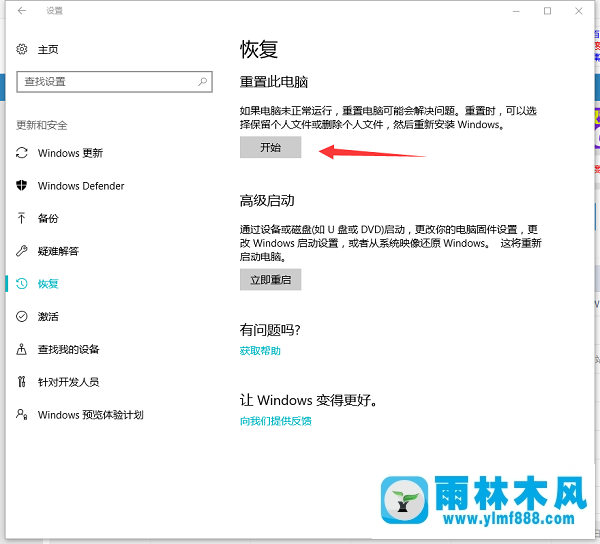Click the 更新和安全 category heading
The height and width of the screenshot is (544, 600).
pos(42,125)
